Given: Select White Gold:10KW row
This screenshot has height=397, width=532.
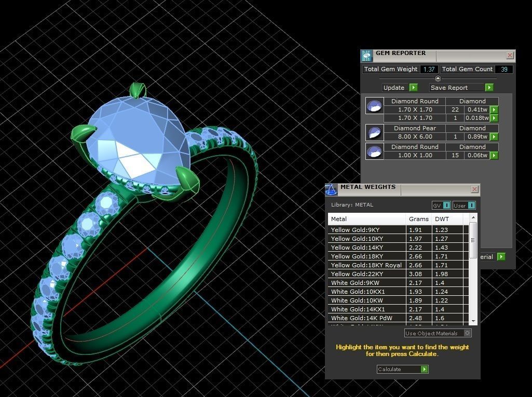Looking at the screenshot, I should click(x=398, y=300).
